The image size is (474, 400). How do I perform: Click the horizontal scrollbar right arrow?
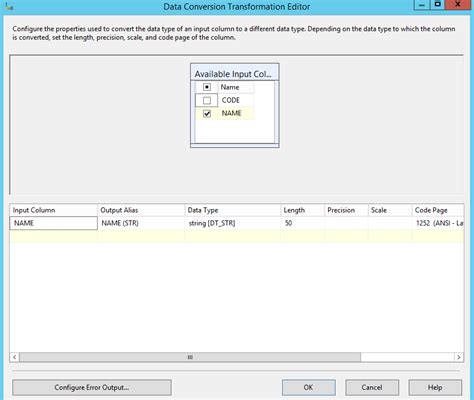coord(459,357)
